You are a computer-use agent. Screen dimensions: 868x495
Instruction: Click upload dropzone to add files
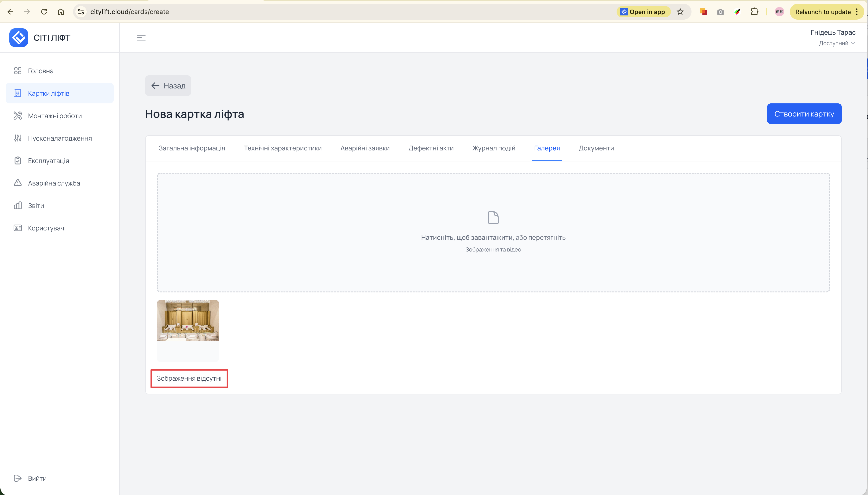[493, 232]
